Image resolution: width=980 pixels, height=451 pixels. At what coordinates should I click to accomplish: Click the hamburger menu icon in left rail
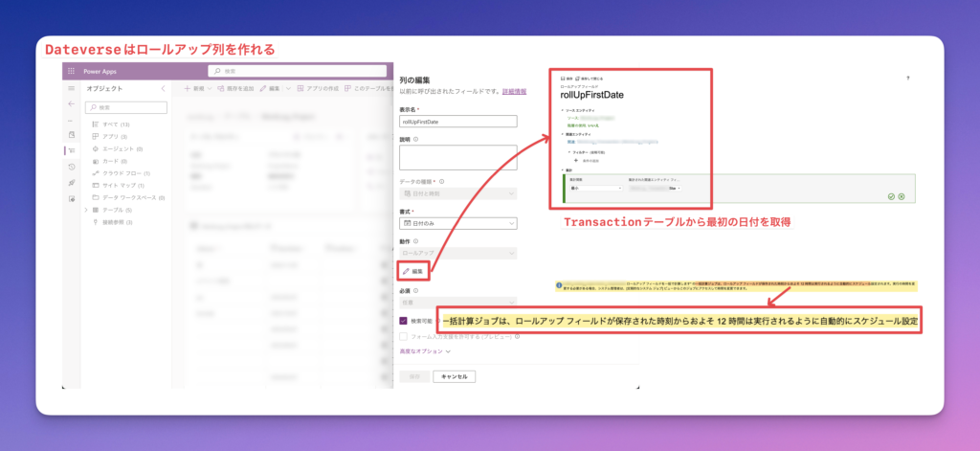tap(71, 88)
